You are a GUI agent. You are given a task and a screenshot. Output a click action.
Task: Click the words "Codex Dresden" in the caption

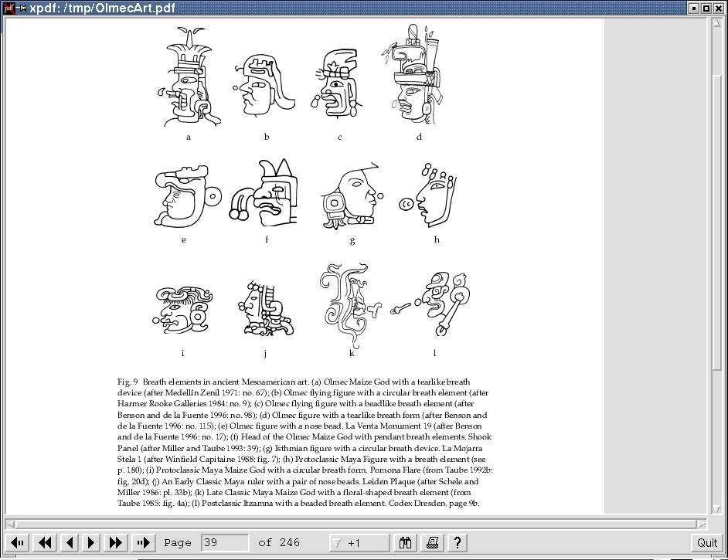(x=416, y=503)
